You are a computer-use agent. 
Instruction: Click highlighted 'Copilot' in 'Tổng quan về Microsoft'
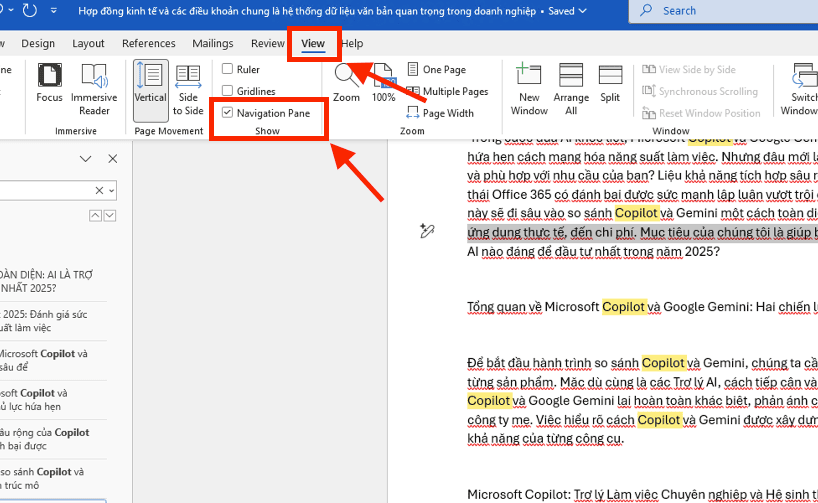click(x=624, y=307)
